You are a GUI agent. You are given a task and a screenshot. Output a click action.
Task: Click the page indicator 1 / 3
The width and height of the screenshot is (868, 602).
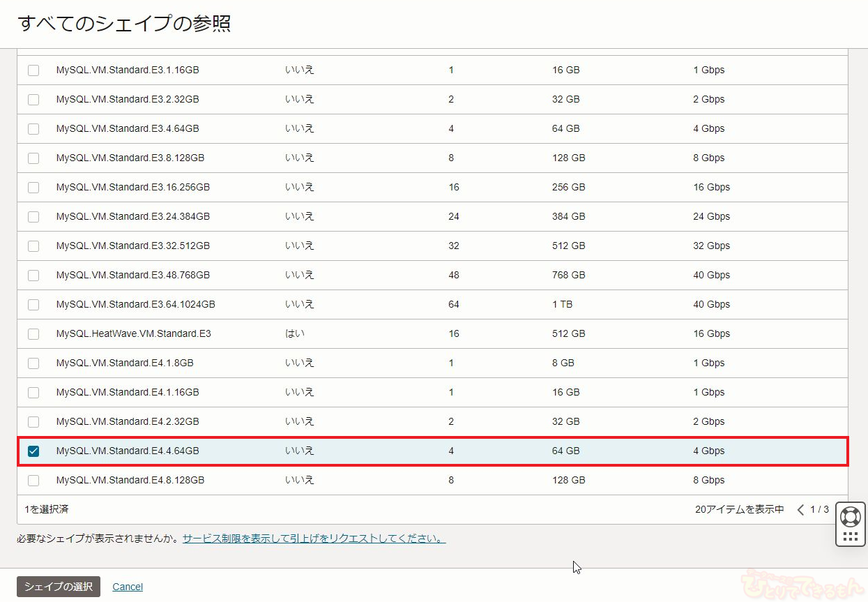[x=819, y=510]
